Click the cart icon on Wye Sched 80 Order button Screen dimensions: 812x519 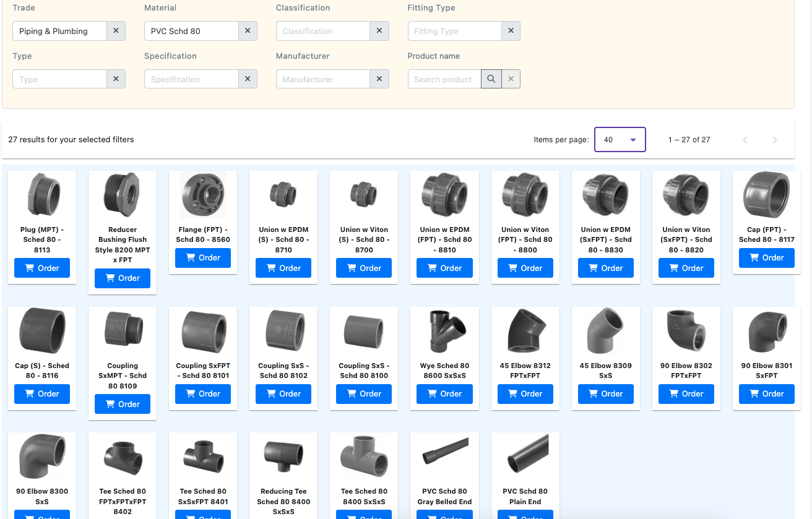433,393
